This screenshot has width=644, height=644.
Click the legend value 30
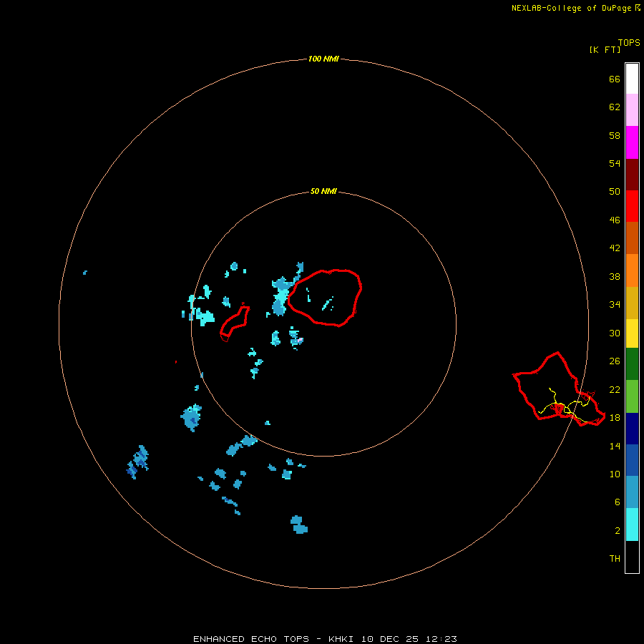tap(615, 333)
